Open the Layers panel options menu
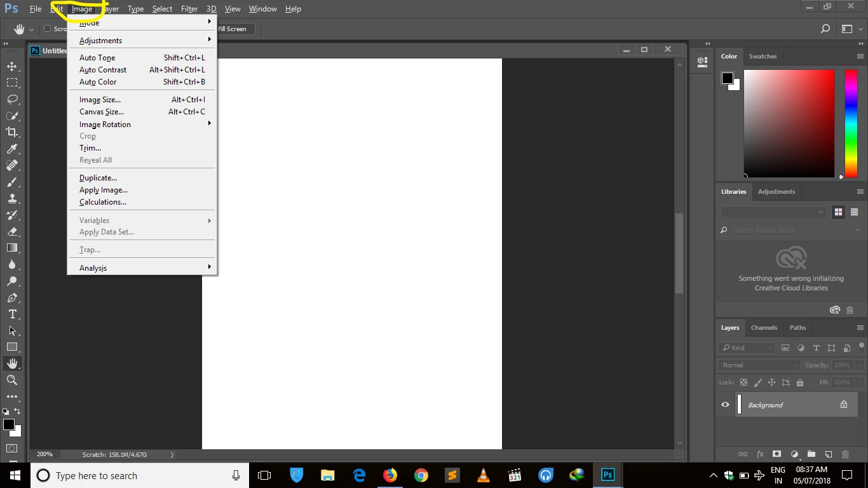 click(860, 328)
